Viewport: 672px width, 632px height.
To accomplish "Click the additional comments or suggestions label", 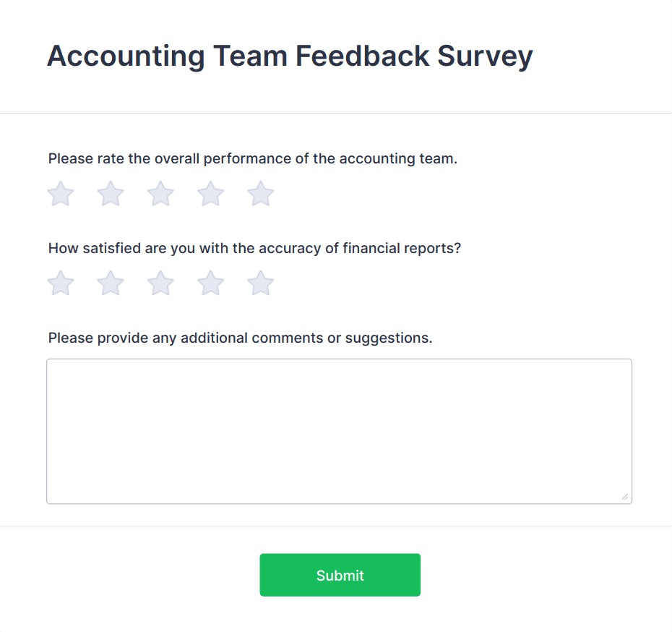I will 240,338.
